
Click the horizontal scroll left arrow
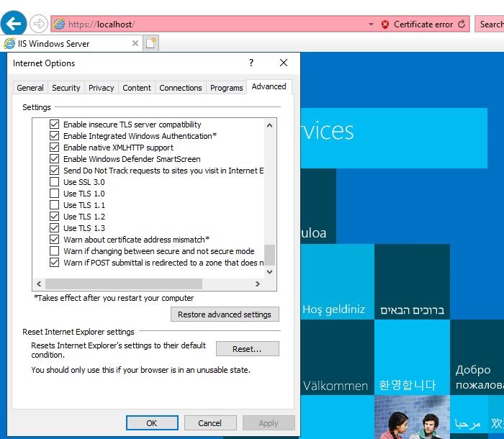pyautogui.click(x=39, y=284)
